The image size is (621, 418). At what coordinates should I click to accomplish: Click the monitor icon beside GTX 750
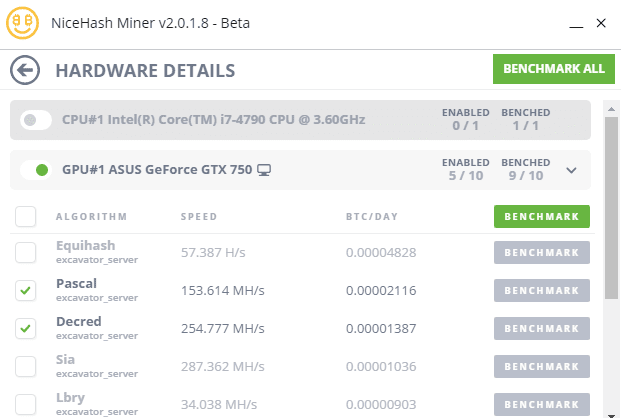pos(264,170)
